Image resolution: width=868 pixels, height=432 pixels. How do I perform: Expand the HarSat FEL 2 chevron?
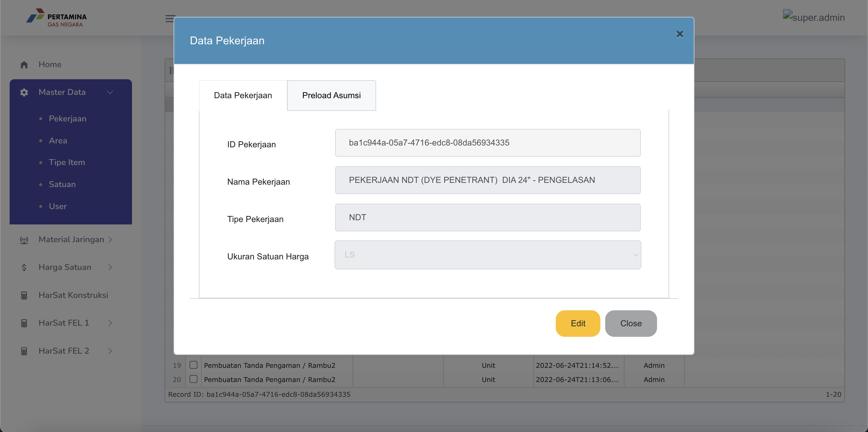click(x=110, y=351)
